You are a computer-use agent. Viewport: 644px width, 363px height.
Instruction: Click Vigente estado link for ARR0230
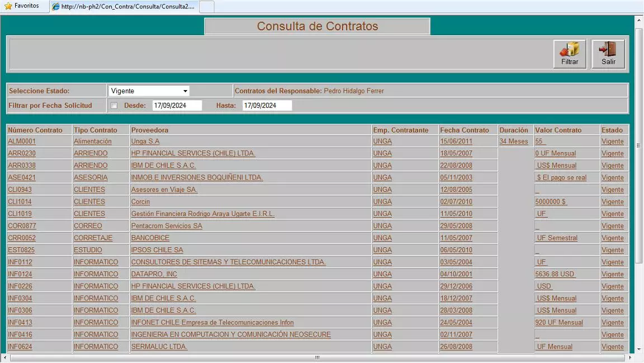[612, 153]
